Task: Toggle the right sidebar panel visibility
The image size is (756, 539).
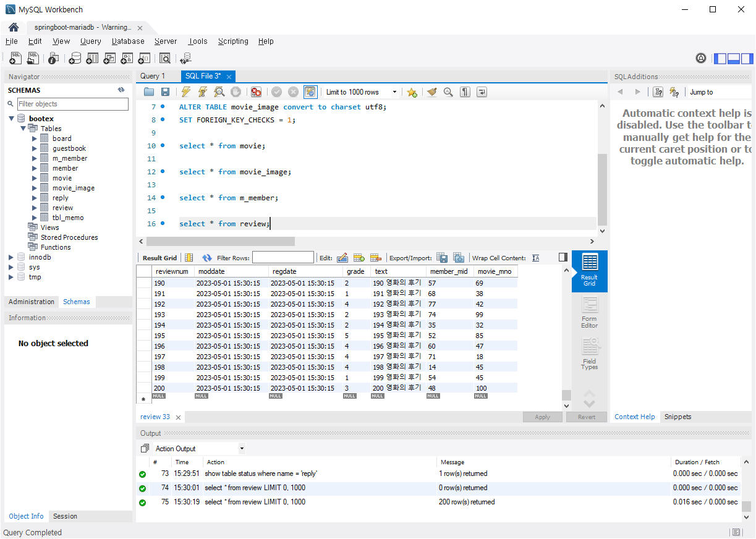Action: (747, 59)
